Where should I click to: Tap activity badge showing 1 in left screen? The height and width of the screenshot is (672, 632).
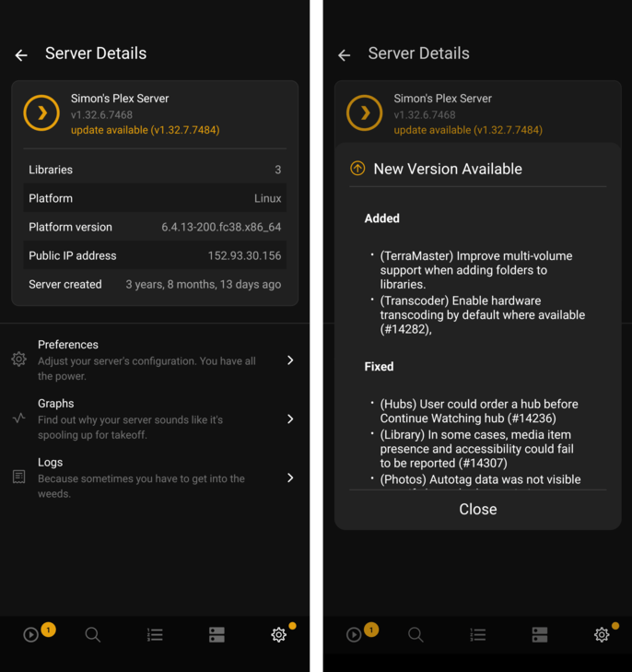(49, 630)
